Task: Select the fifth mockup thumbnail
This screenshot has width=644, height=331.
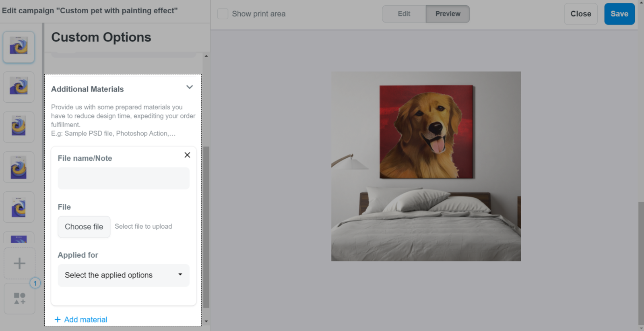Action: [19, 207]
